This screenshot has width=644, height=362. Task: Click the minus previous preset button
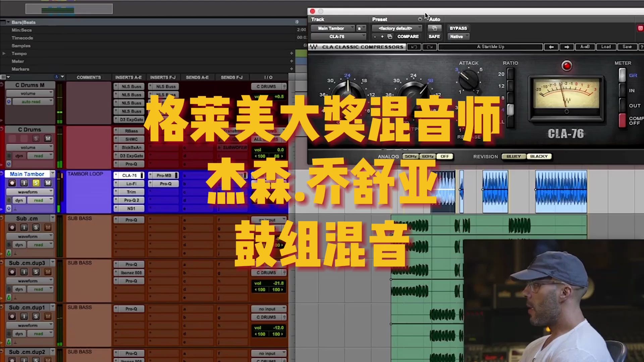[375, 37]
